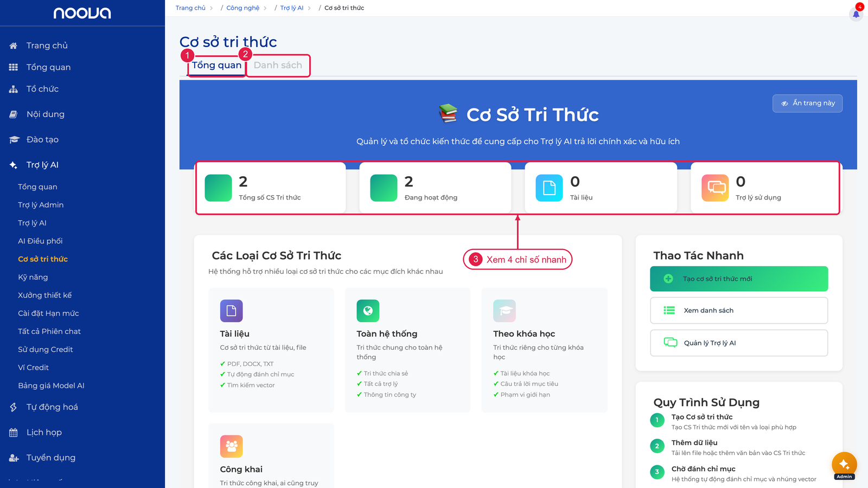Click the org chart icon beside Tổ chức
868x488 pixels.
(14, 89)
